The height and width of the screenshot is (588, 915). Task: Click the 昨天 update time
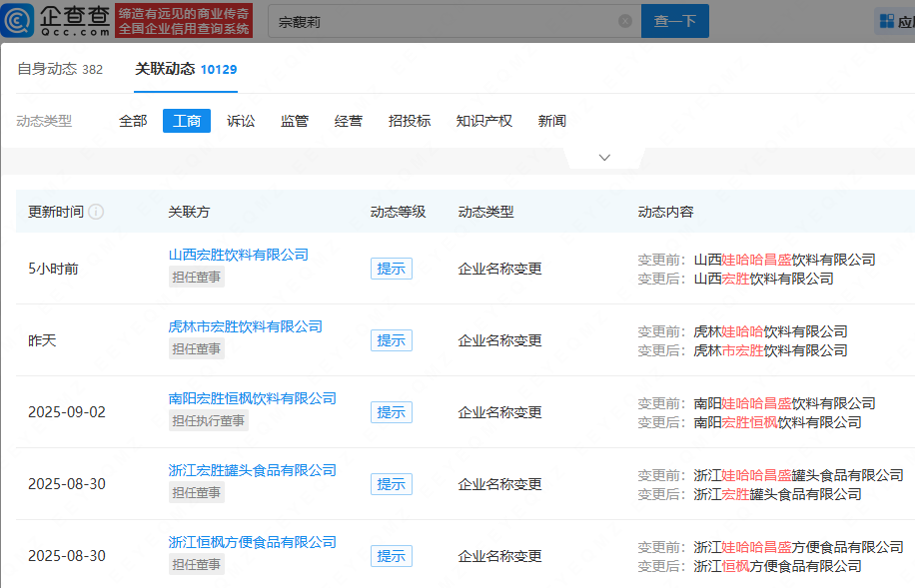coord(42,340)
